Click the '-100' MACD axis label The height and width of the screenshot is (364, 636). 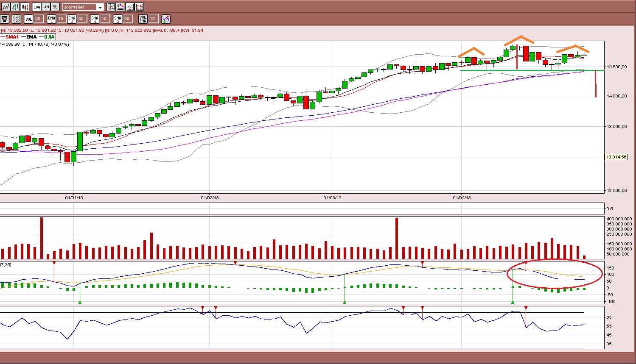pos(611,302)
